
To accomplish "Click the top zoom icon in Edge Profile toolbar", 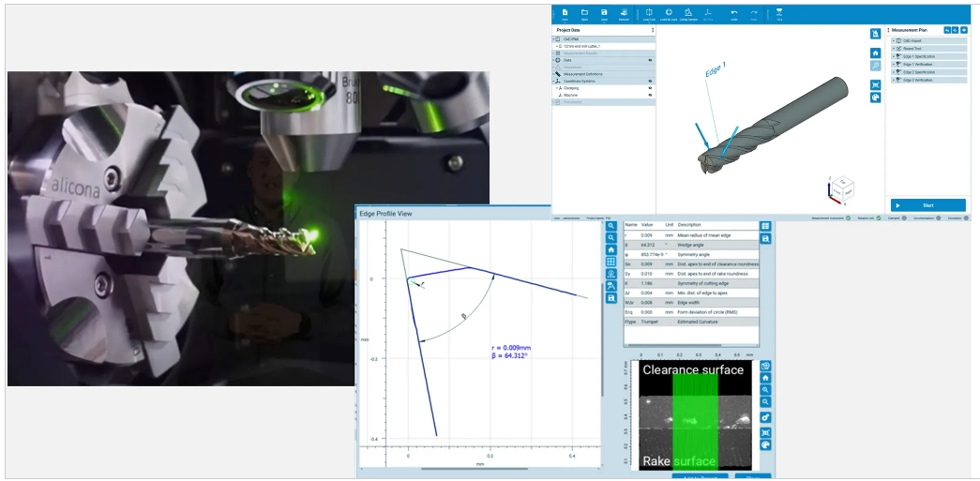I will click(611, 226).
